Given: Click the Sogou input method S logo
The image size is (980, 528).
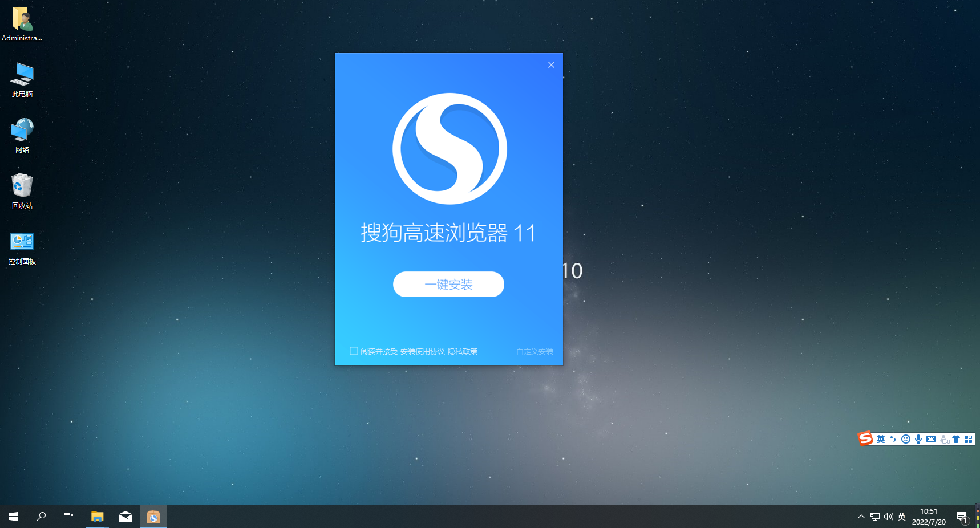Looking at the screenshot, I should (866, 438).
